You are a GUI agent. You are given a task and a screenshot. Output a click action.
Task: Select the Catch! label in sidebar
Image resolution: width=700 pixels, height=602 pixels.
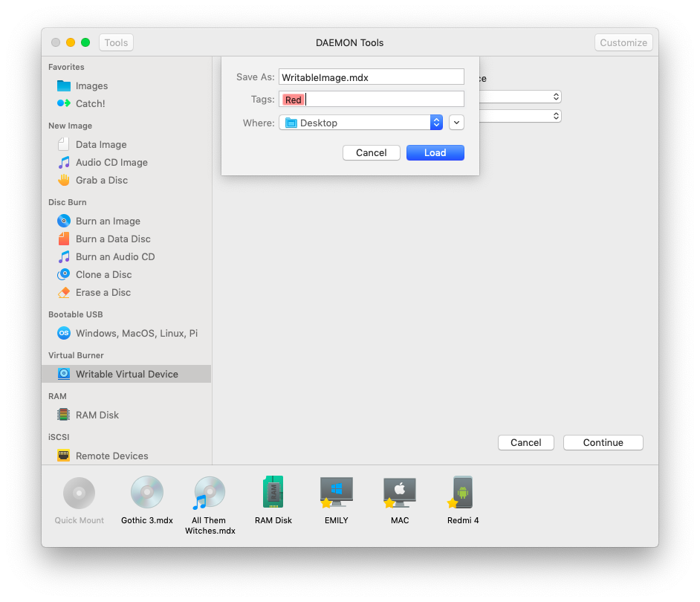tap(90, 103)
